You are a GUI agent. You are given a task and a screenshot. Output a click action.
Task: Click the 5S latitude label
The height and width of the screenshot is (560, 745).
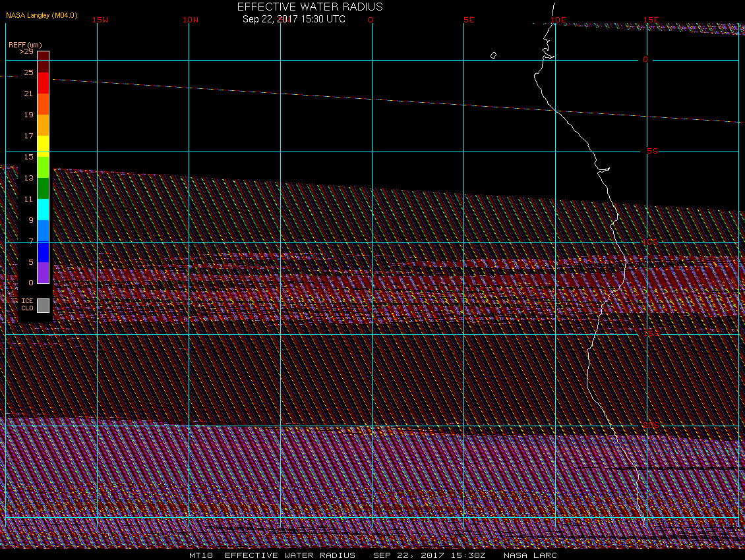[652, 151]
